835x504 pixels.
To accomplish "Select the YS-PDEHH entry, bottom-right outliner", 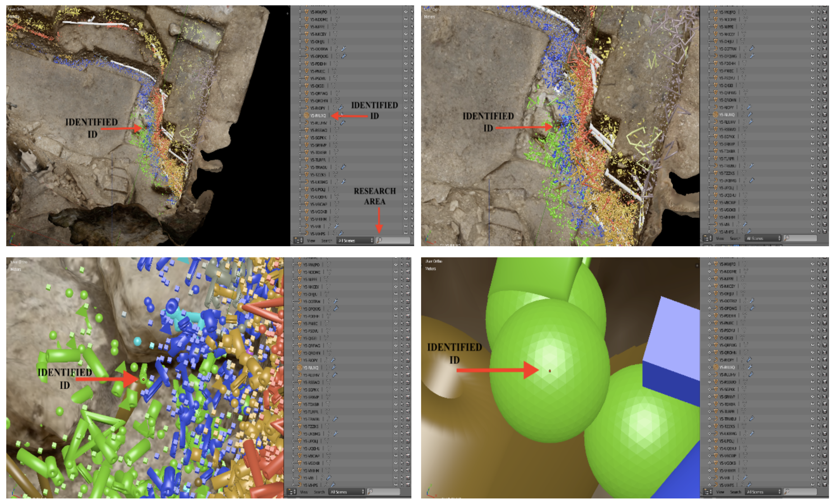I will 727,316.
